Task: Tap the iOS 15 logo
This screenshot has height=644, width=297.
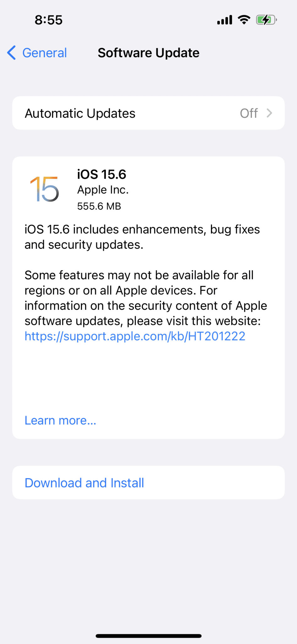Action: 44,189
